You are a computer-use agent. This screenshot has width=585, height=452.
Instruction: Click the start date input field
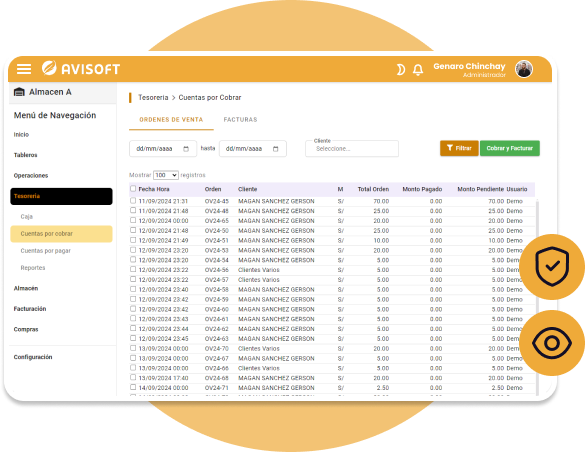(x=163, y=148)
